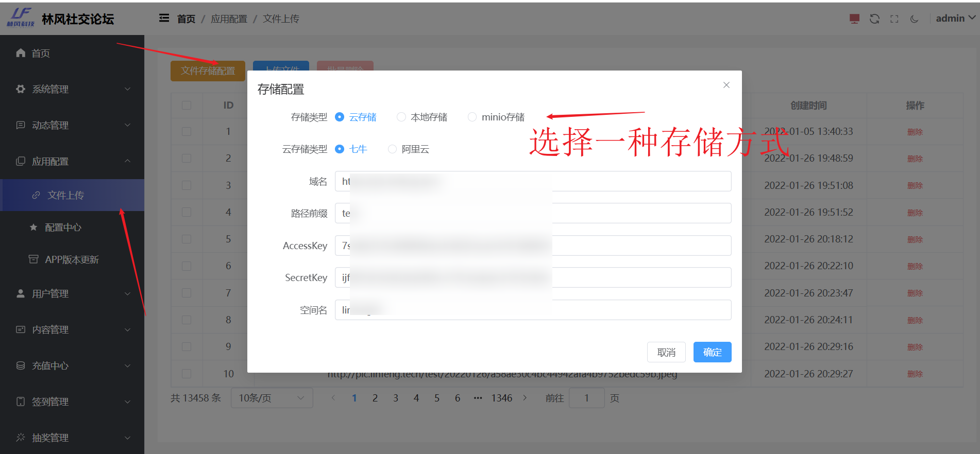The width and height of the screenshot is (980, 454).
Task: Expand the 系统管理 menu chevron
Action: click(127, 89)
